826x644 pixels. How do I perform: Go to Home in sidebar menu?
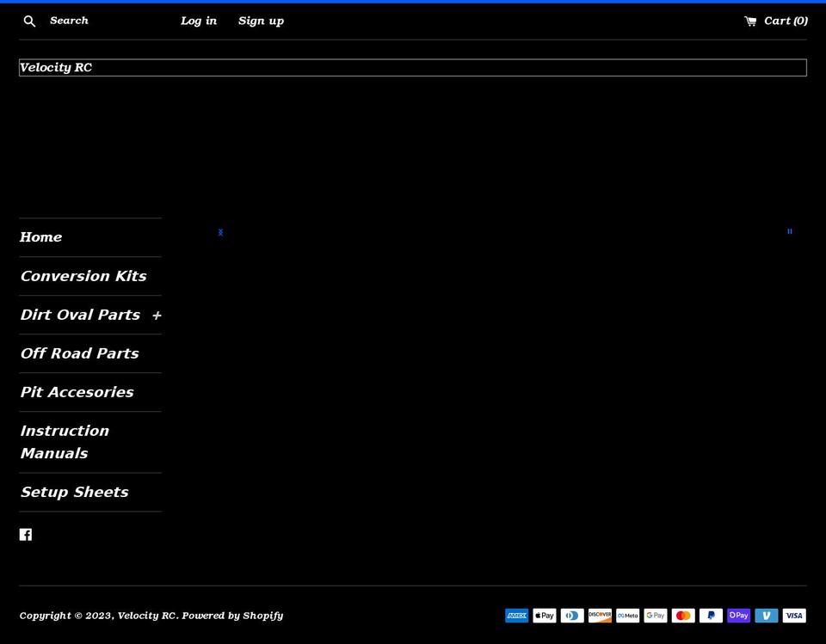click(41, 237)
